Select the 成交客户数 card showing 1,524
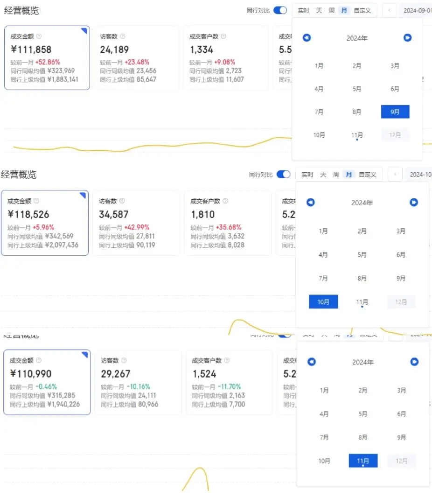This screenshot has width=432, height=504. pyautogui.click(x=229, y=382)
